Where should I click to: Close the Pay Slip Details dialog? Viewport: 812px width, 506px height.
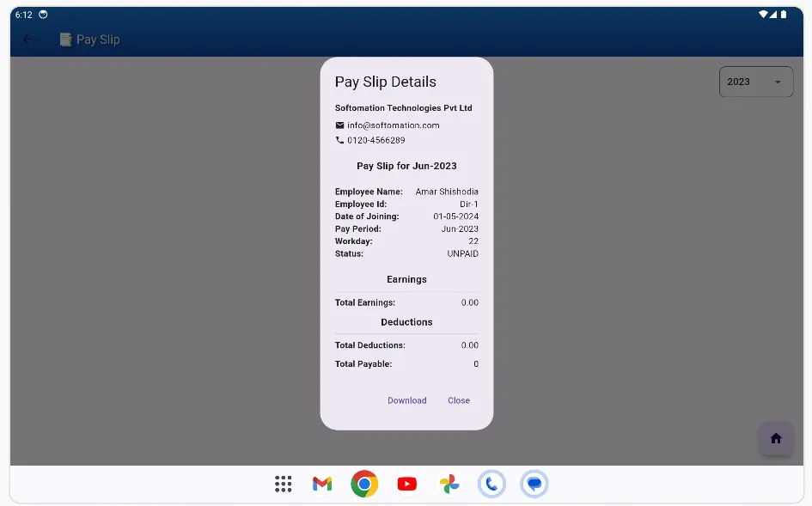coord(459,400)
